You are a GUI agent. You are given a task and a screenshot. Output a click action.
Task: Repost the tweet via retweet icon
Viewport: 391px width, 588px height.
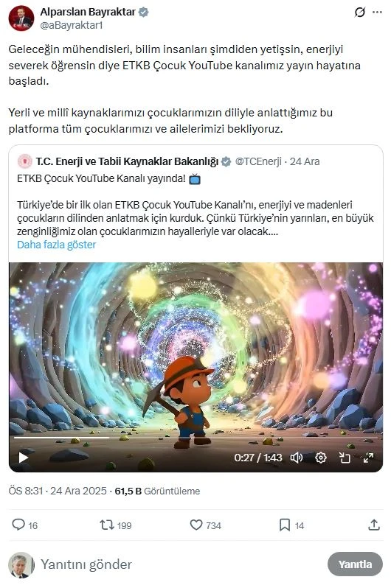click(x=107, y=525)
